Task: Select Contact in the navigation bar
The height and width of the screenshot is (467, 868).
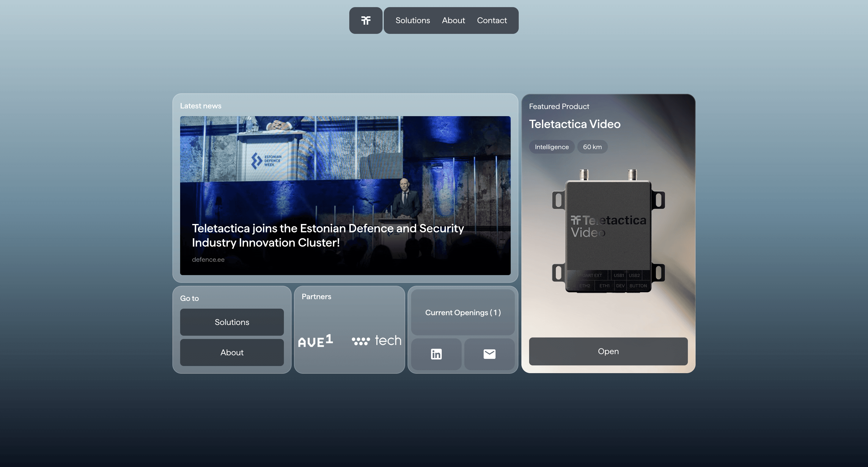Action: 492,20
